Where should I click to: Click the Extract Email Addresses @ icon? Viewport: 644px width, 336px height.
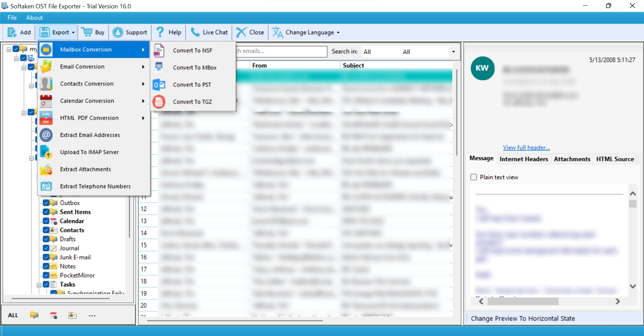click(46, 135)
